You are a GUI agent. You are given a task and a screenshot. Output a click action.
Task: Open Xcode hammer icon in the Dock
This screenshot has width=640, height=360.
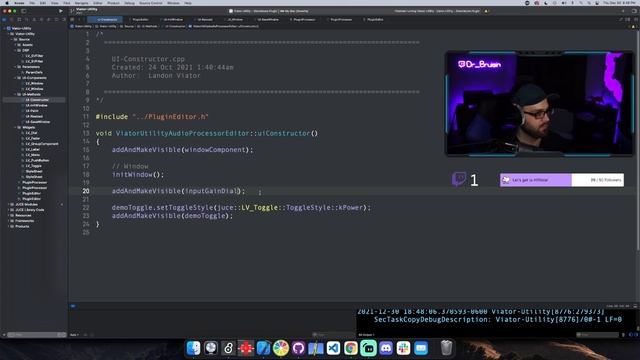coord(263,348)
